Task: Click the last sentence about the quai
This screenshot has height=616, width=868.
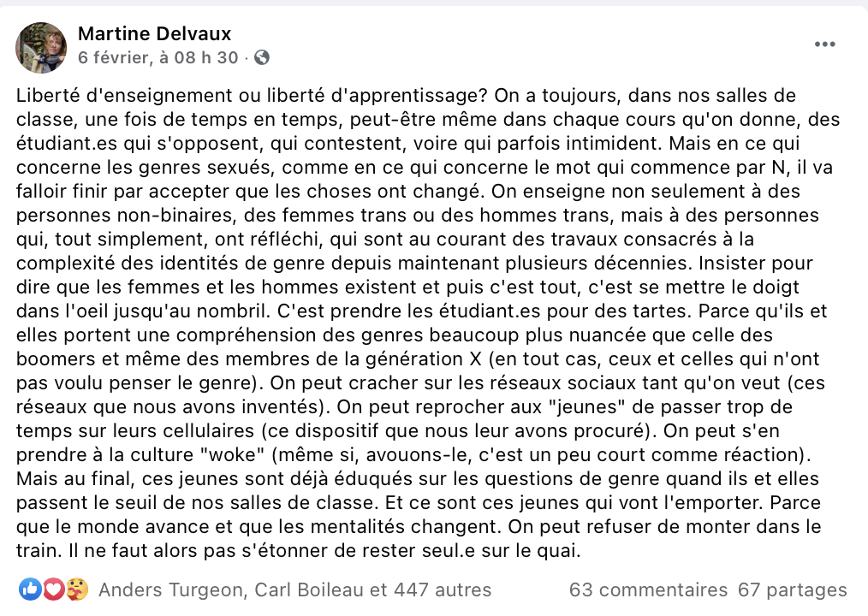Action: tap(324, 551)
